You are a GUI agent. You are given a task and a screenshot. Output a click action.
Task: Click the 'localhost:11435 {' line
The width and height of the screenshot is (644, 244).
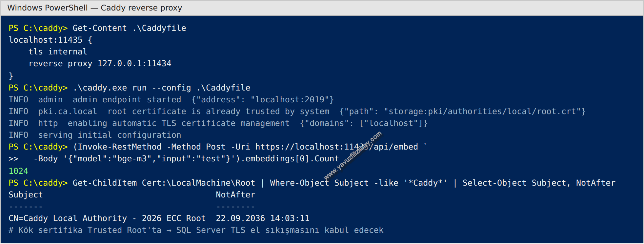[x=50, y=40]
